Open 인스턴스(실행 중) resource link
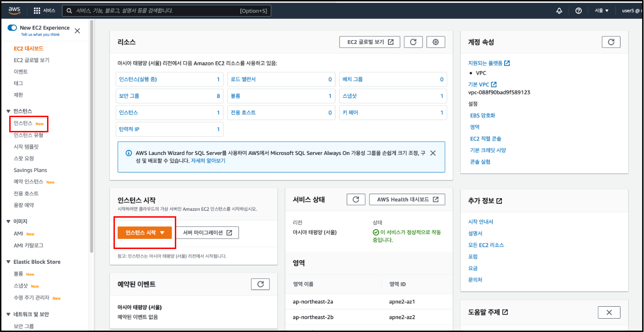This screenshot has width=644, height=332. point(138,79)
